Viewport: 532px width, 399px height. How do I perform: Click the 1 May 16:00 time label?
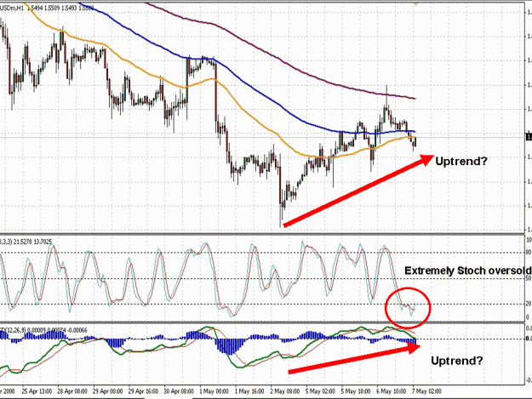coord(249,391)
